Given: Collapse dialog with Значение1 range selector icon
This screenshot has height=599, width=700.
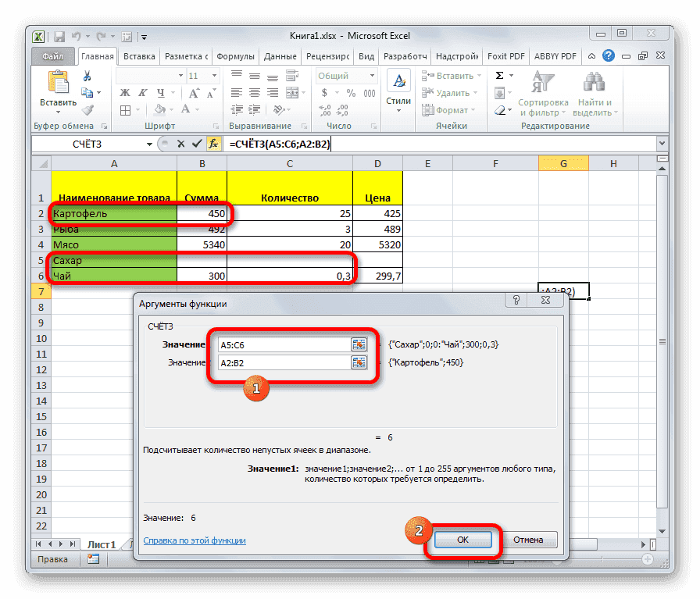Looking at the screenshot, I should (x=360, y=344).
